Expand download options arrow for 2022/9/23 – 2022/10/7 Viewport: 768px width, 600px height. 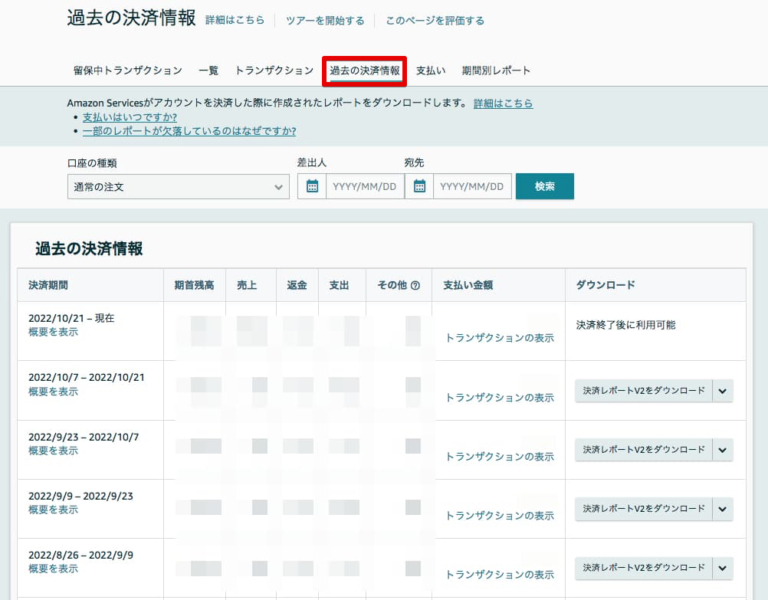tap(722, 450)
